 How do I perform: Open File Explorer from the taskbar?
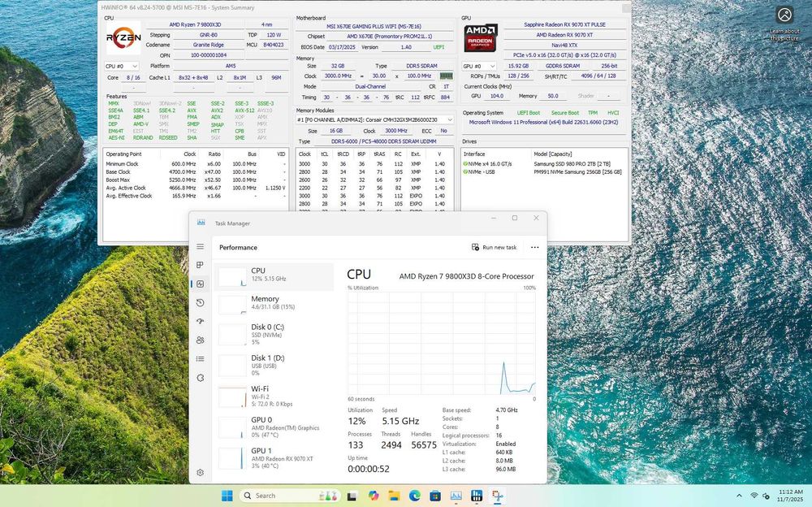tap(394, 496)
